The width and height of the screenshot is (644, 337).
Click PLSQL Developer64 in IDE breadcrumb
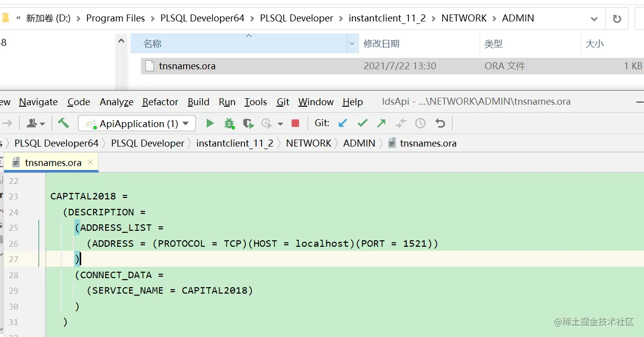click(56, 143)
